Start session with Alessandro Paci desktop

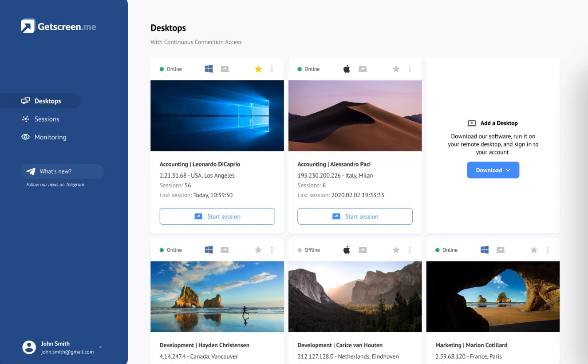coord(355,217)
